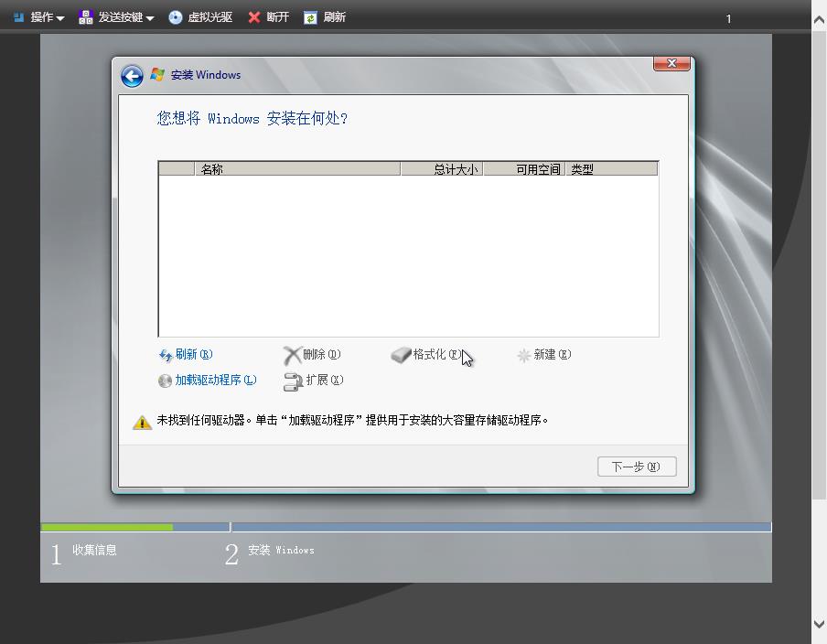
Task: Click the 扩展(X) option
Action: click(313, 381)
